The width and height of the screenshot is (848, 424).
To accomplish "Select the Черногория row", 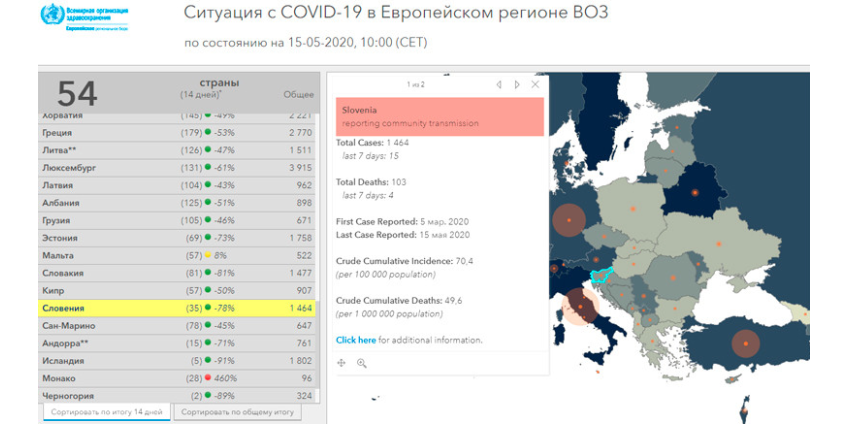I will pos(177,396).
